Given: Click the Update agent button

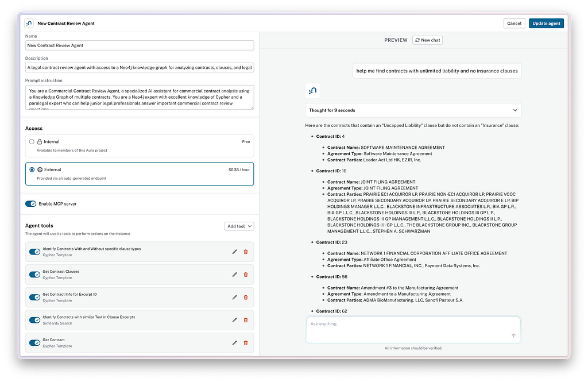Looking at the screenshot, I should pyautogui.click(x=546, y=24).
